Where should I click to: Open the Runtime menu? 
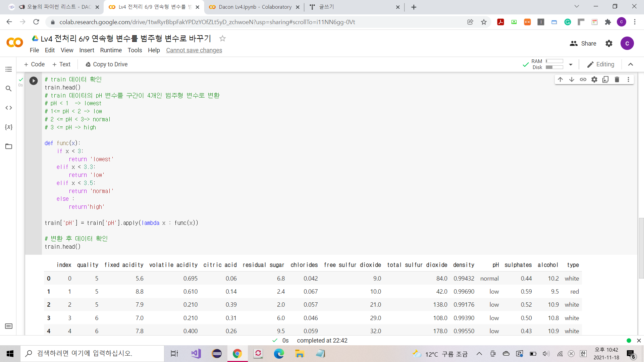pos(111,50)
